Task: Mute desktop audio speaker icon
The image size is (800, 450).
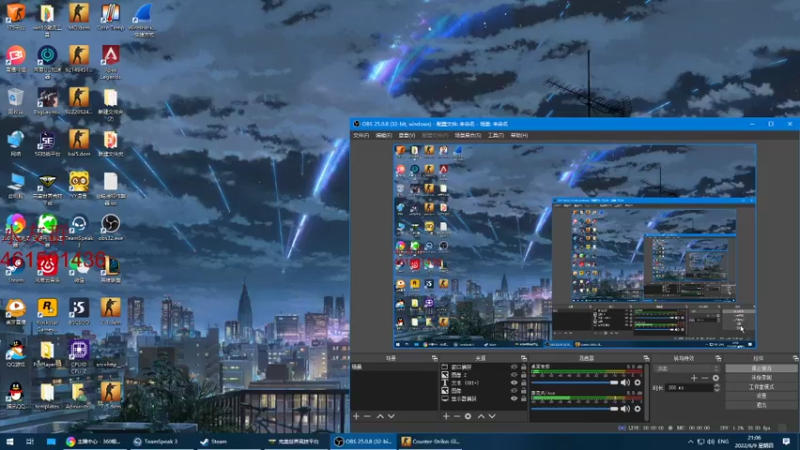Action: coord(626,382)
